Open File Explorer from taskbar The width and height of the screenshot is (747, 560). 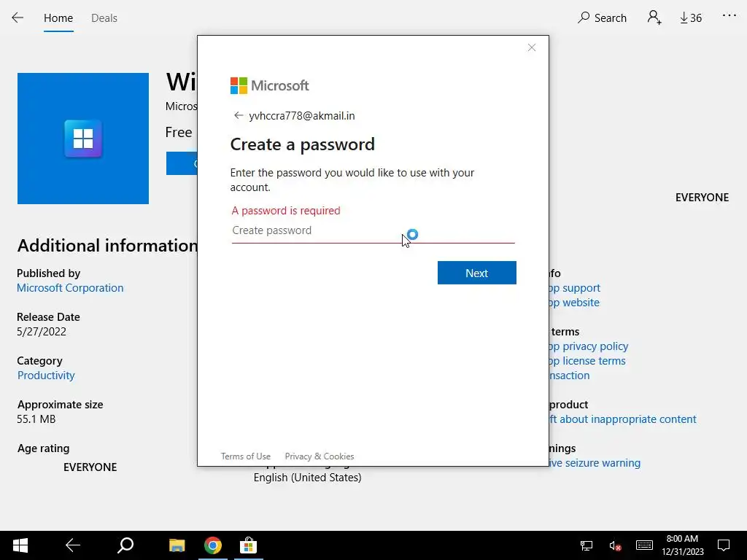point(177,545)
